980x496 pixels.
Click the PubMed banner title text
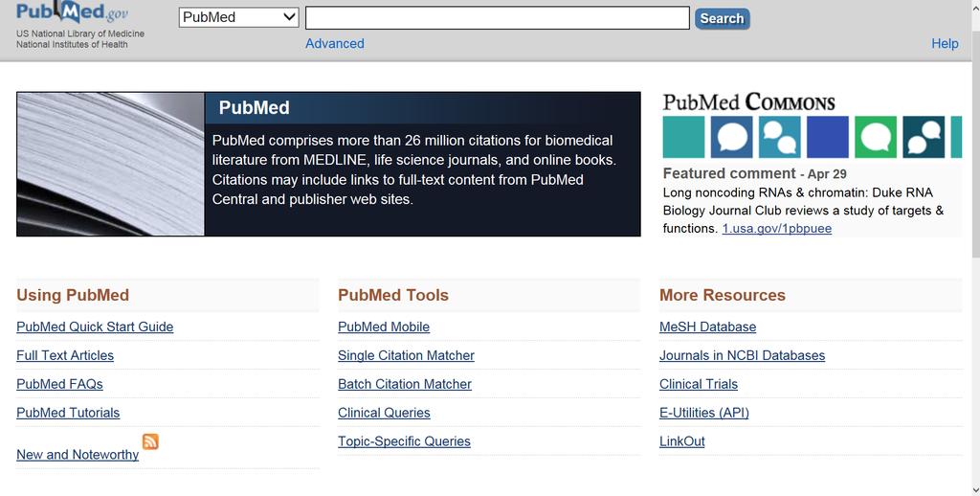tap(254, 108)
